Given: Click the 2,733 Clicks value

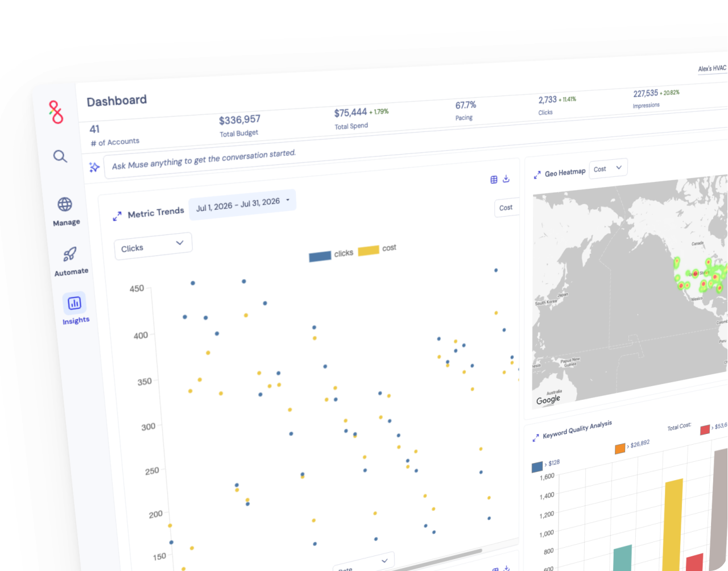Looking at the screenshot, I should click(x=548, y=100).
